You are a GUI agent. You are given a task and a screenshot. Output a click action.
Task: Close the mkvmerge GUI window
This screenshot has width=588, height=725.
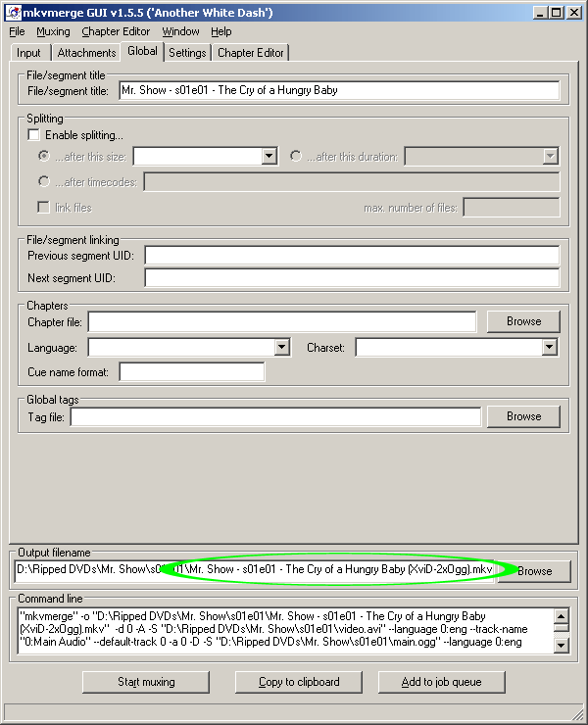point(574,13)
